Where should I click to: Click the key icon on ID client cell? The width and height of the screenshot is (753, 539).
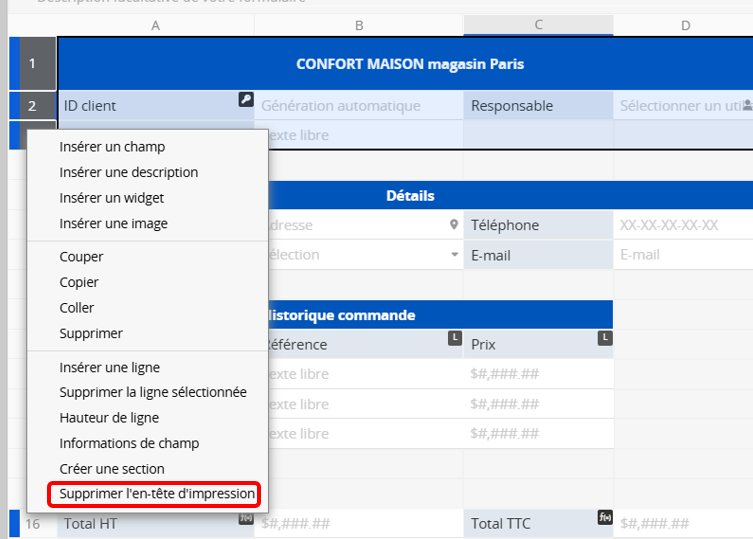point(245,99)
